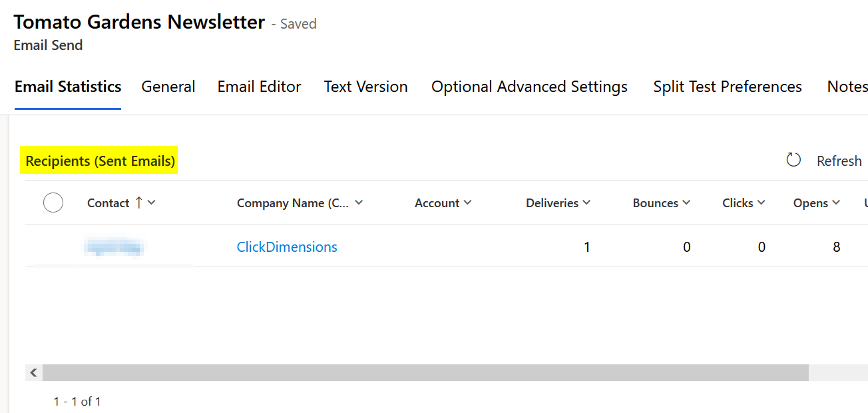Open the blurred contact name link
The width and height of the screenshot is (868, 413).
pyautogui.click(x=114, y=248)
